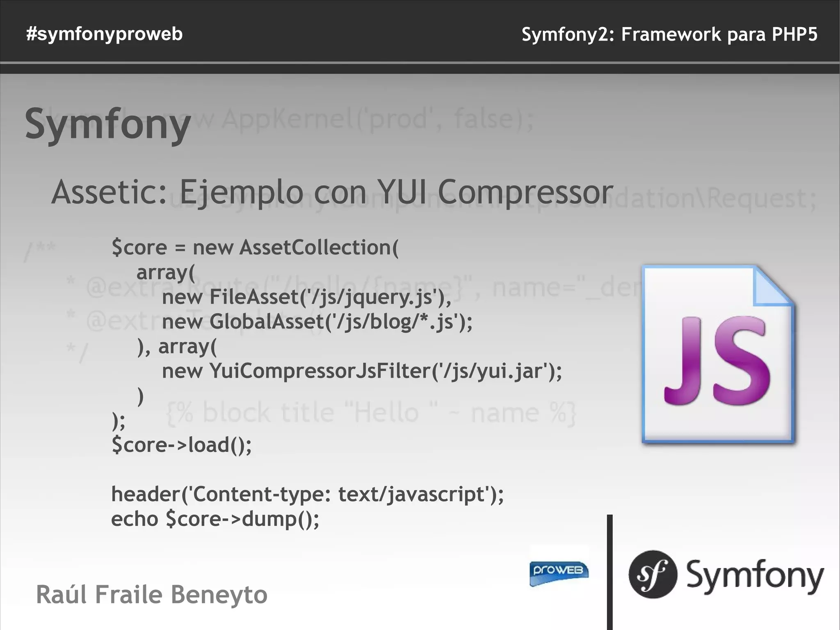Click the first 'array(' code line
The width and height of the screenshot is (840, 630).
click(x=166, y=273)
